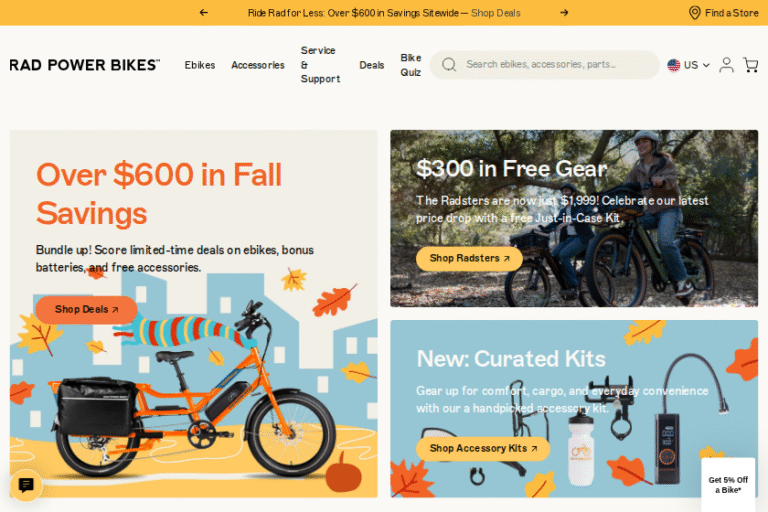Expand the US region dropdown chevron
The image size is (768, 512).
pos(706,65)
